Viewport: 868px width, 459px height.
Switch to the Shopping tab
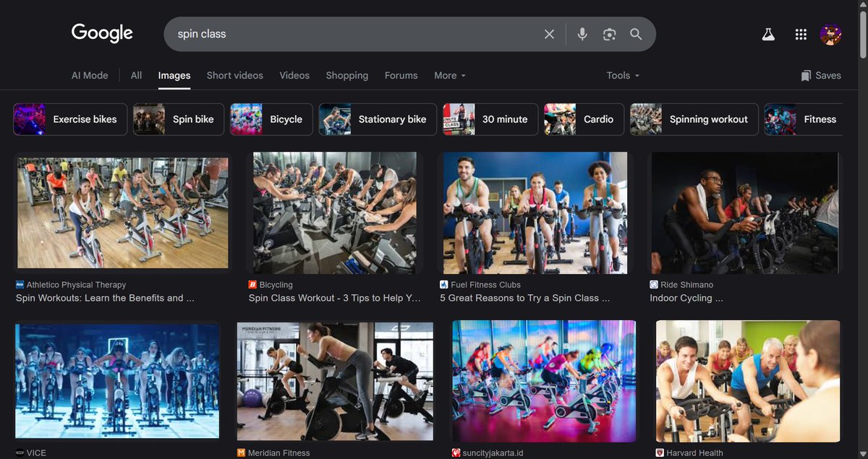346,75
